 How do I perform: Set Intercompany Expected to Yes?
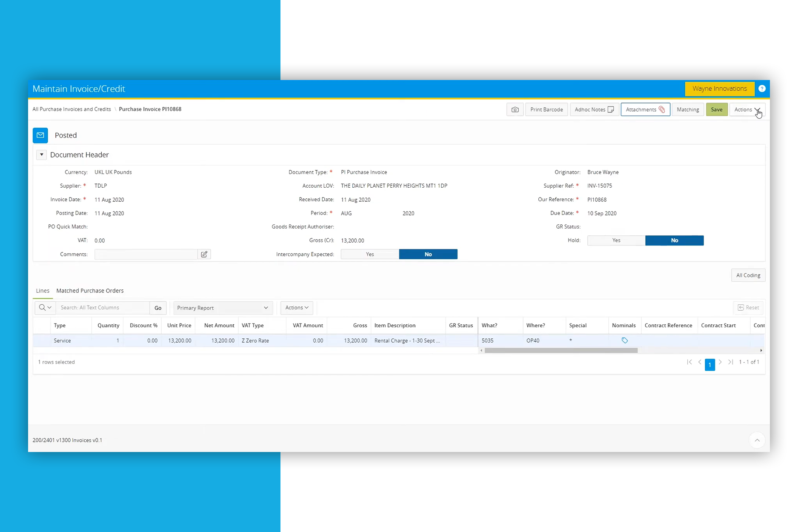[370, 254]
